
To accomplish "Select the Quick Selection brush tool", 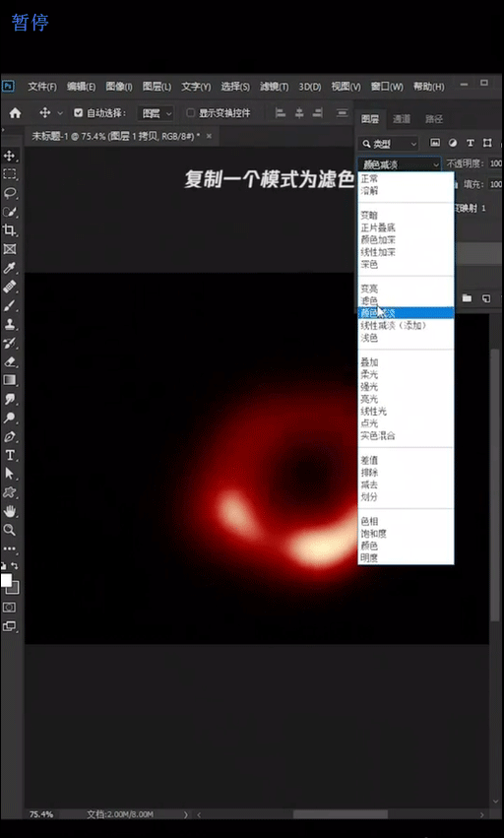I will pos(9,212).
